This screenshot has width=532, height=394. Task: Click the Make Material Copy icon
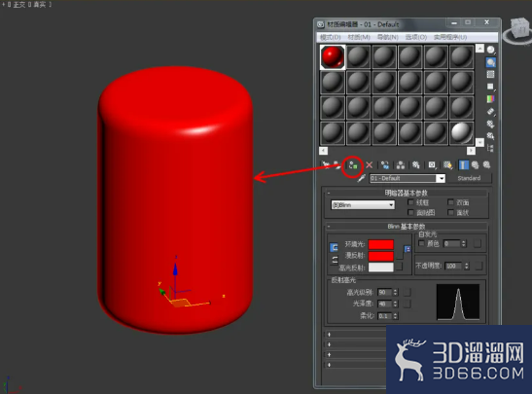pos(385,165)
